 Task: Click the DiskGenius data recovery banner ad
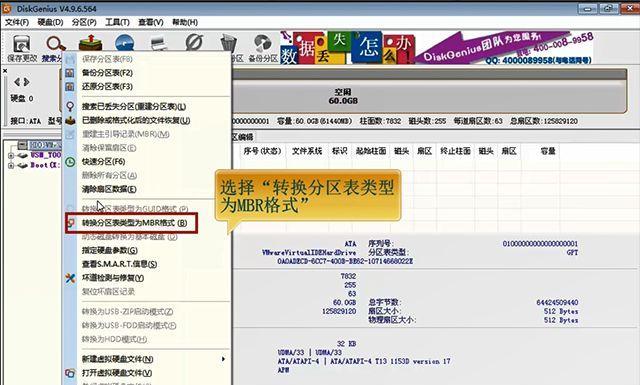437,47
